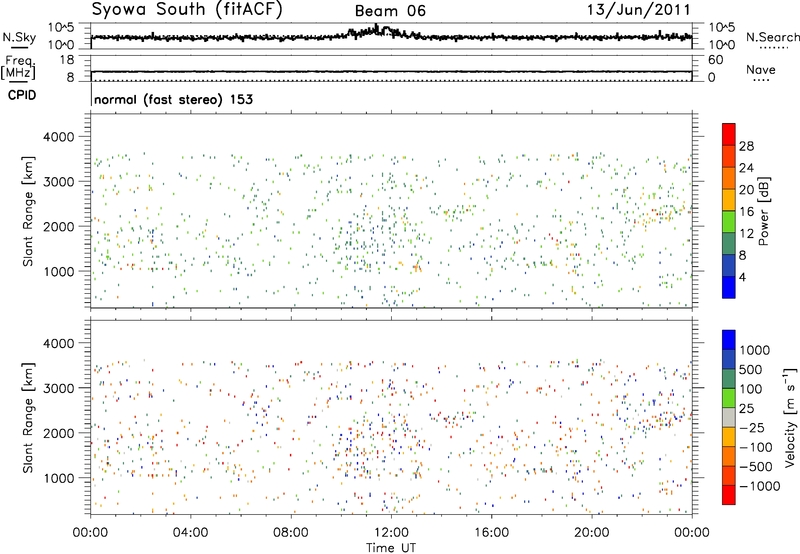Click the '12:00' time axis tick label
Screen dimensions: 800x554
[x=391, y=533]
